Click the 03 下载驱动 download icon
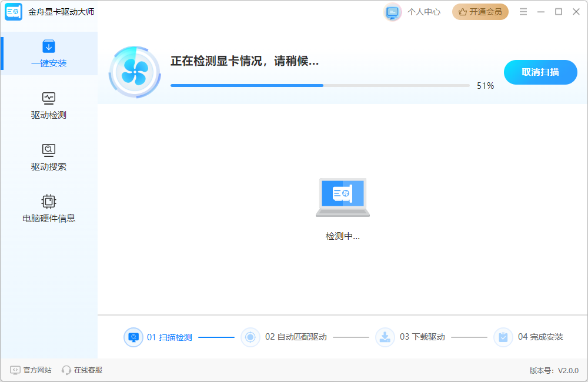 pos(385,337)
